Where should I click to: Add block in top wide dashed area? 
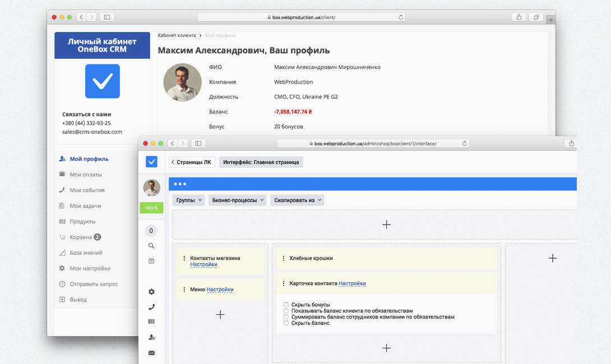(386, 225)
